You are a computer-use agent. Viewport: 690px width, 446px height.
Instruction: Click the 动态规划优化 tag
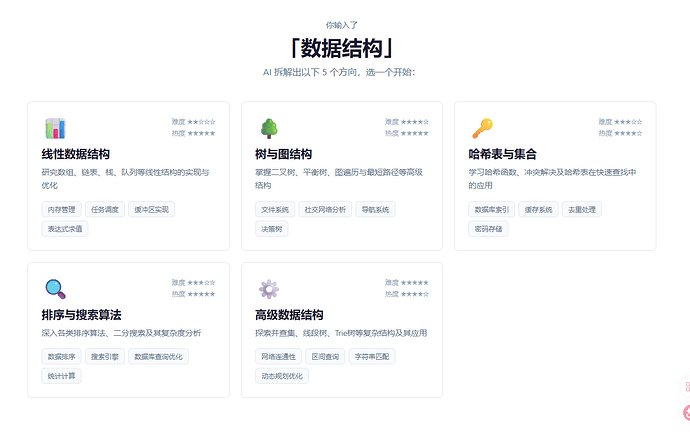point(282,376)
